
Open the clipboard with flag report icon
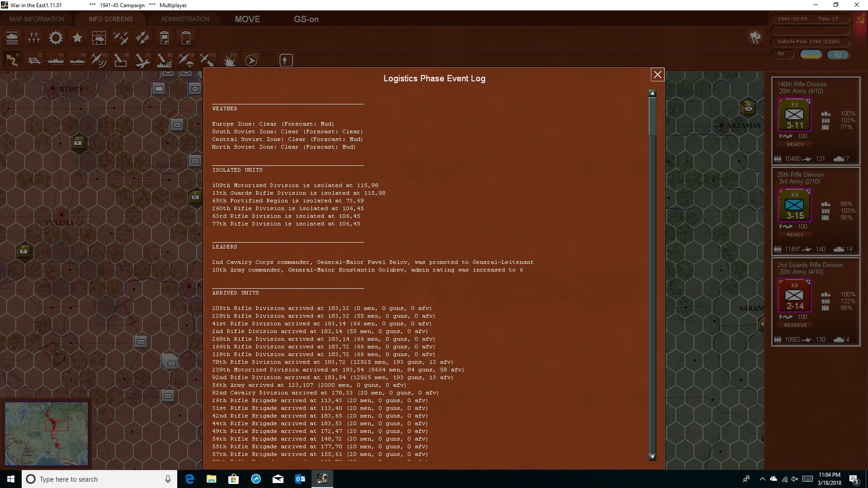coord(164,38)
